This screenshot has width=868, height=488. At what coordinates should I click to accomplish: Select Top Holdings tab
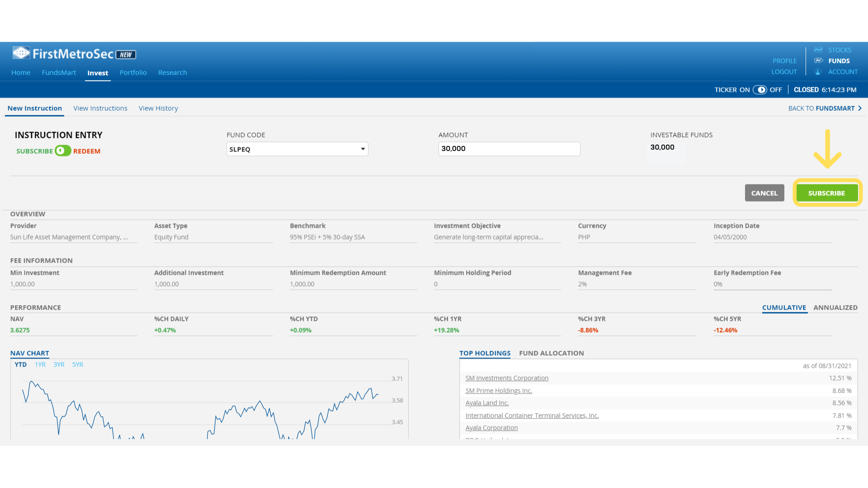[x=485, y=353]
